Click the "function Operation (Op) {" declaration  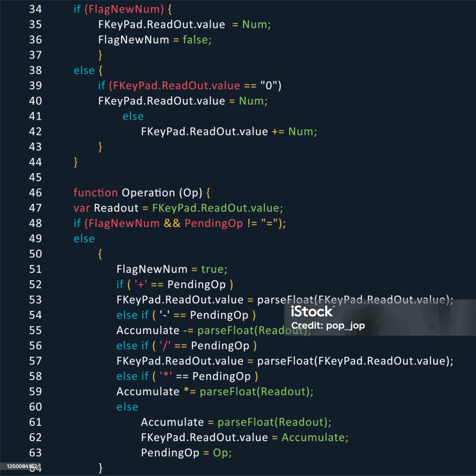click(x=141, y=193)
